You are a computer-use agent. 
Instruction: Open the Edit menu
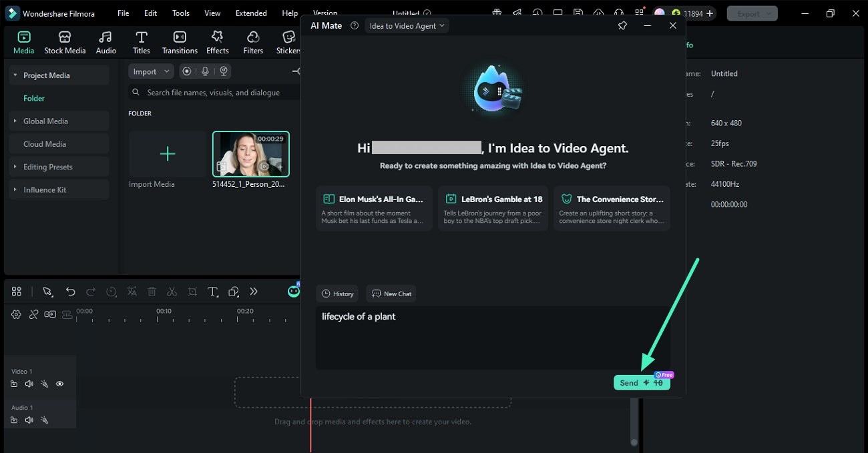point(151,13)
